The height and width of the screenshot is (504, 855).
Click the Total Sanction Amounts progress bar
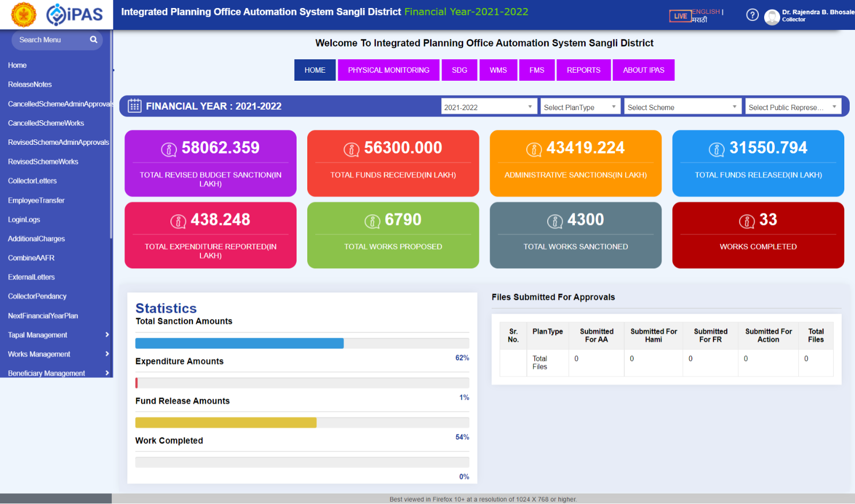302,343
